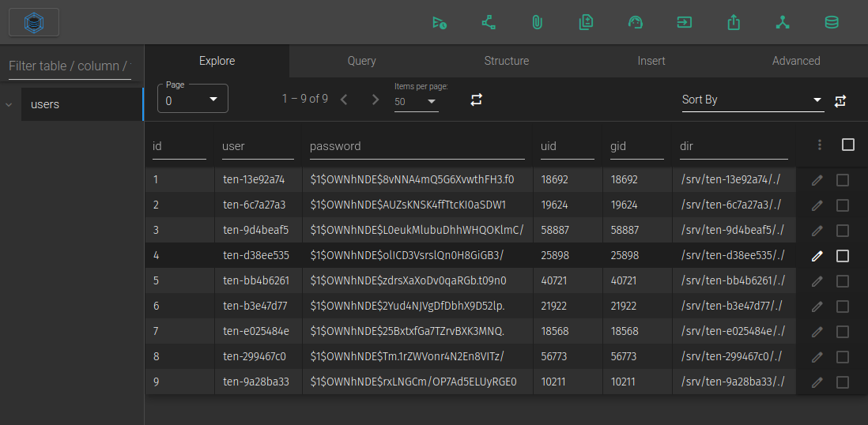
Task: Click the Filter table / column input field
Action: click(70, 66)
